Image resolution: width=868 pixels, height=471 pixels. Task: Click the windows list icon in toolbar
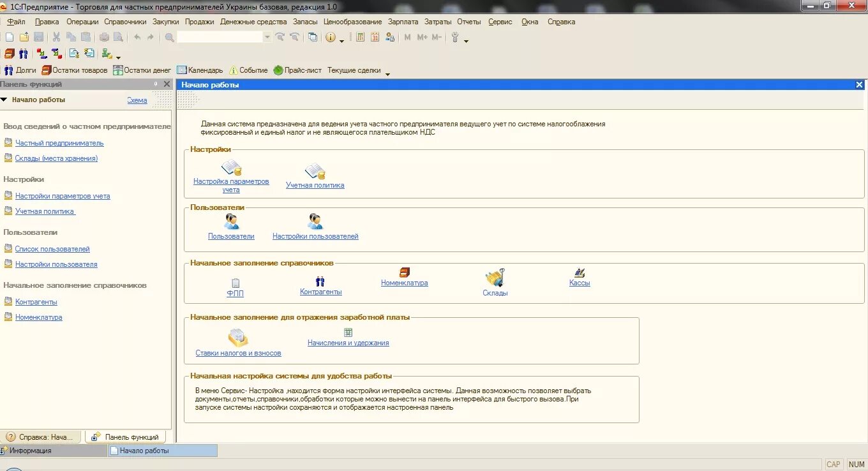tap(313, 37)
